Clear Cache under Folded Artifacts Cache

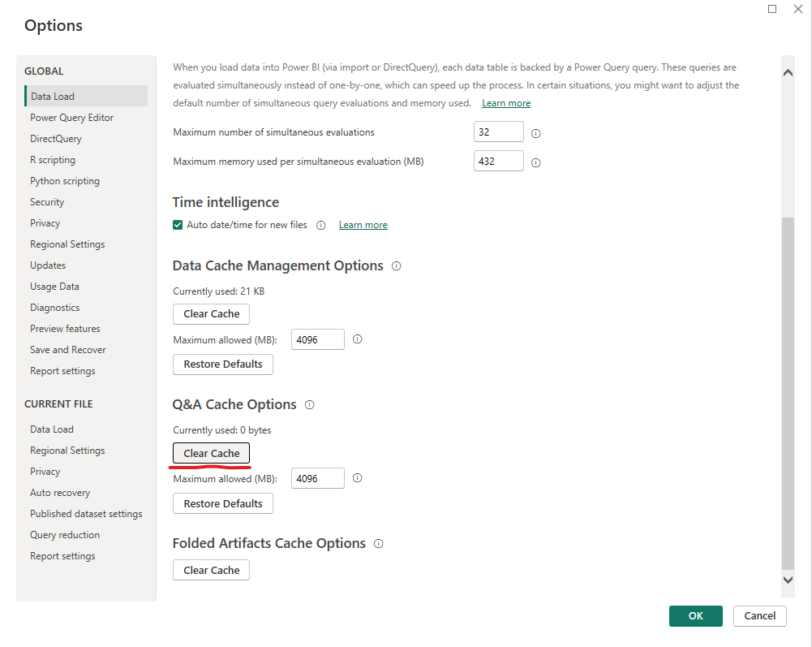point(211,570)
